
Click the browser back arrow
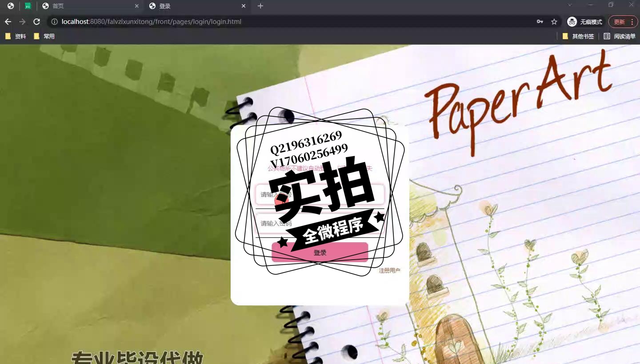click(8, 22)
